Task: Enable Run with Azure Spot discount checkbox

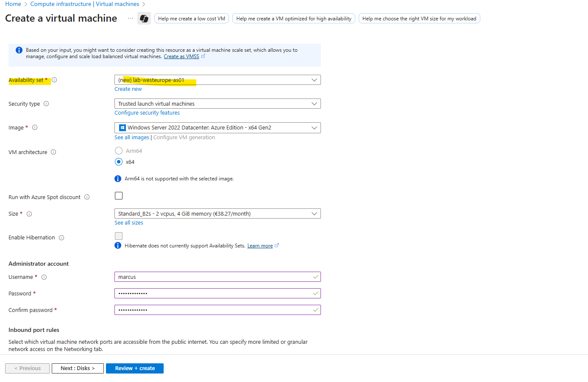Action: click(119, 196)
